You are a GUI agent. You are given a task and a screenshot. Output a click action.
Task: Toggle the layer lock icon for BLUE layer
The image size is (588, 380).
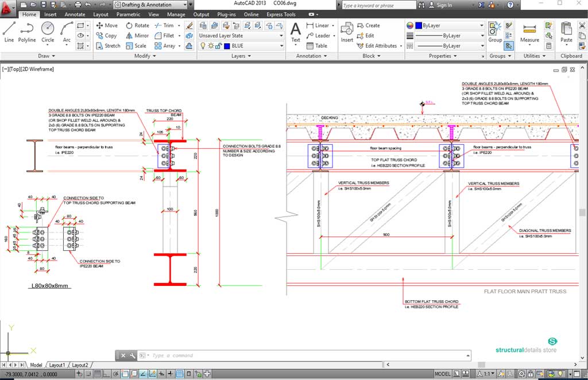pyautogui.click(x=218, y=46)
